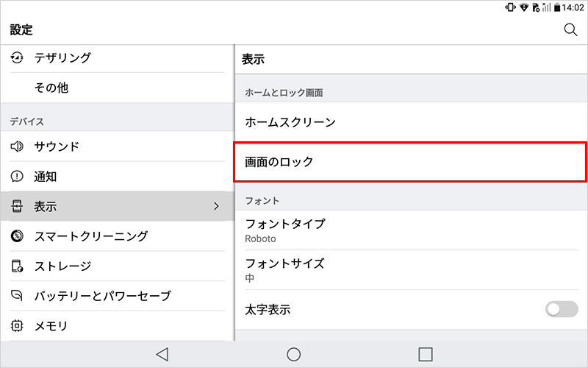The height and width of the screenshot is (368, 588).
Task: Tap the Home circle navigation button
Action: [x=293, y=354]
